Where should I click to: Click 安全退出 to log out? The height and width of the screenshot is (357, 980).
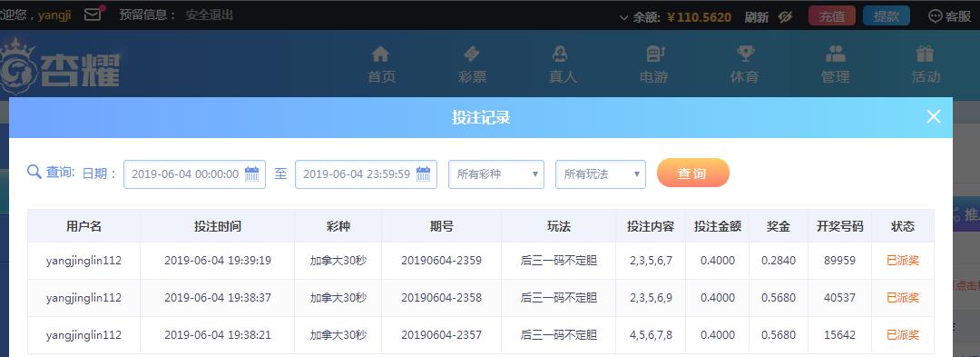coord(210,15)
